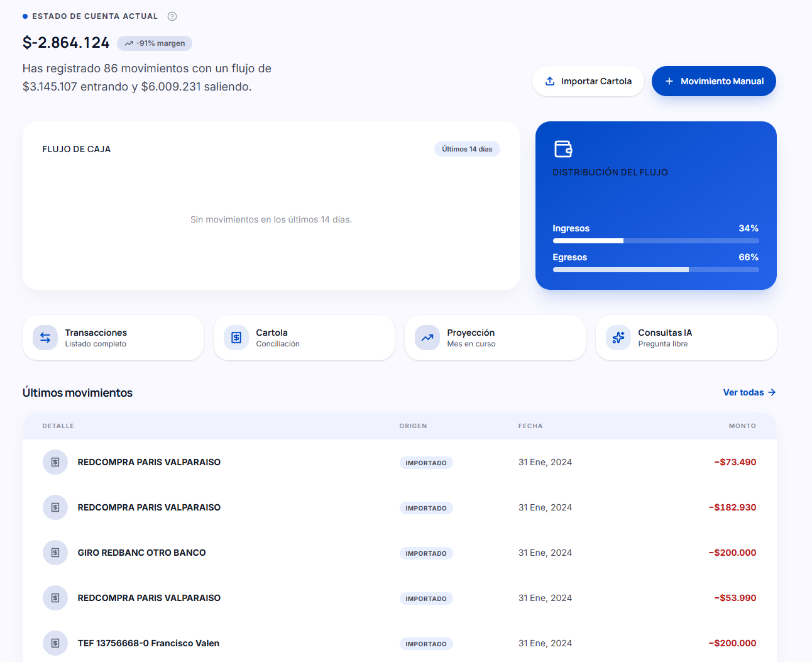Click the arrow icon next to Ver todas
Image resolution: width=812 pixels, height=662 pixels.
[772, 392]
